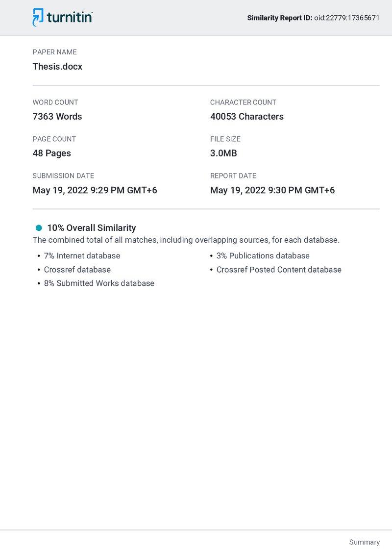Click the 40053 Characters value
Screen dimensions: 392x555
click(x=247, y=117)
